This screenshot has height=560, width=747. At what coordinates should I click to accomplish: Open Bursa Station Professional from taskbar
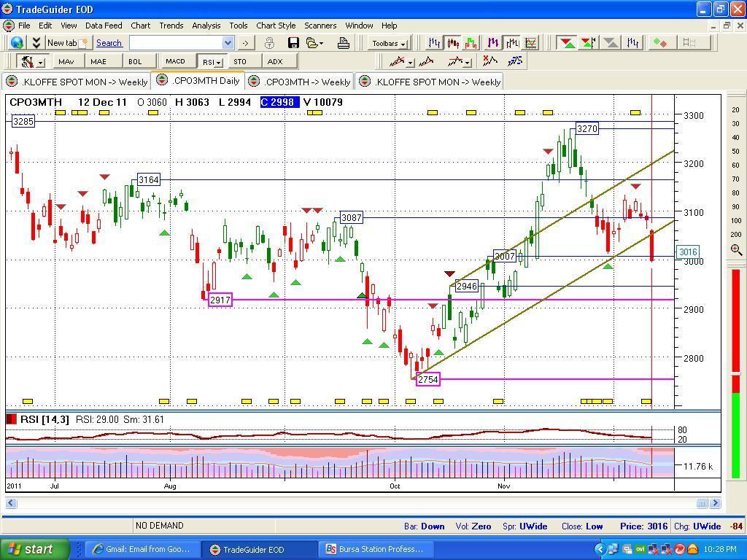tap(373, 549)
